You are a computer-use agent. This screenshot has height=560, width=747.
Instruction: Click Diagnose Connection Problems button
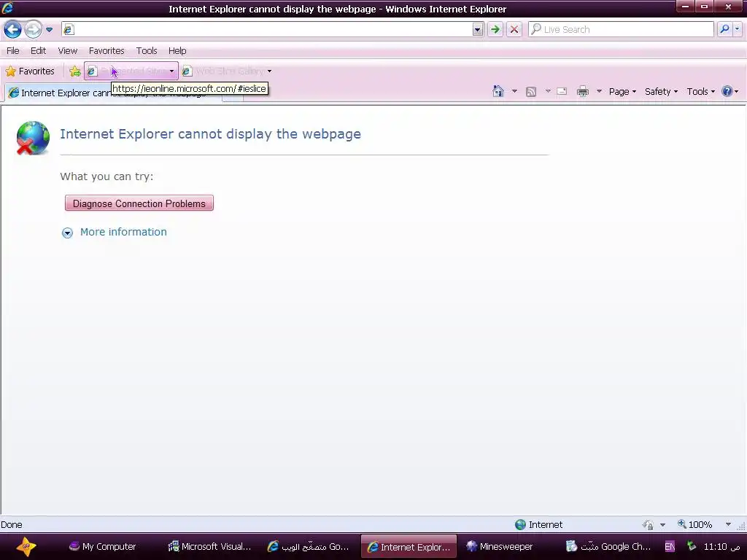tap(139, 203)
